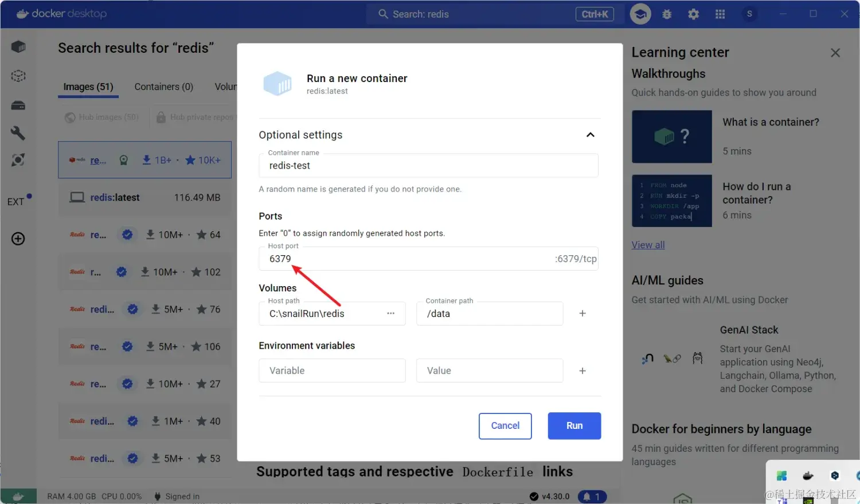Viewport: 860px width, 504px height.
Task: Open the troubleshoot bug icon
Action: (667, 14)
